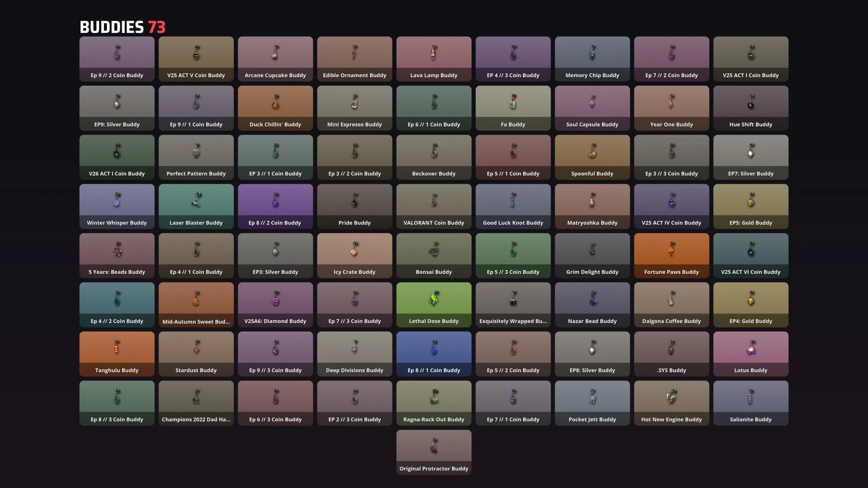The width and height of the screenshot is (868, 488).
Task: Click the 5 Years: Beads Buddy card
Action: point(117,256)
